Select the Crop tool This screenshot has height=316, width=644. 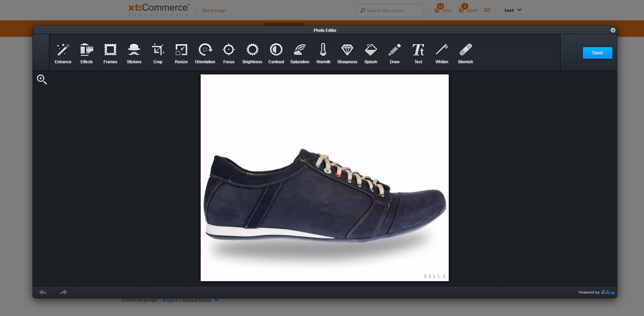pos(158,53)
